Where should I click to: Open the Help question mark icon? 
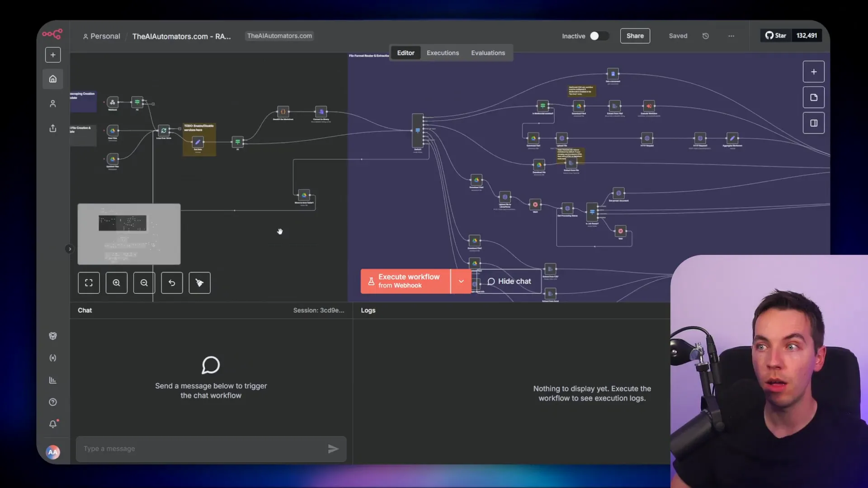(53, 402)
